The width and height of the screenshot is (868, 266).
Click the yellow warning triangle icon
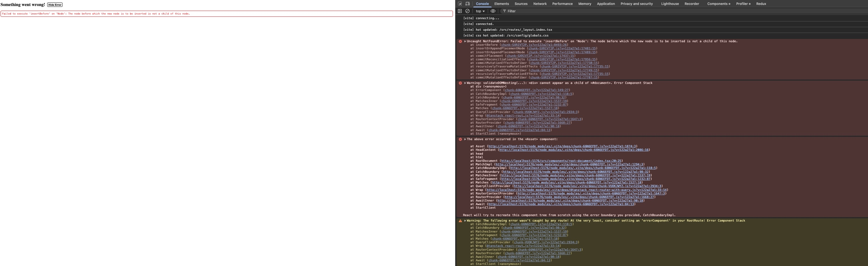[x=460, y=221]
